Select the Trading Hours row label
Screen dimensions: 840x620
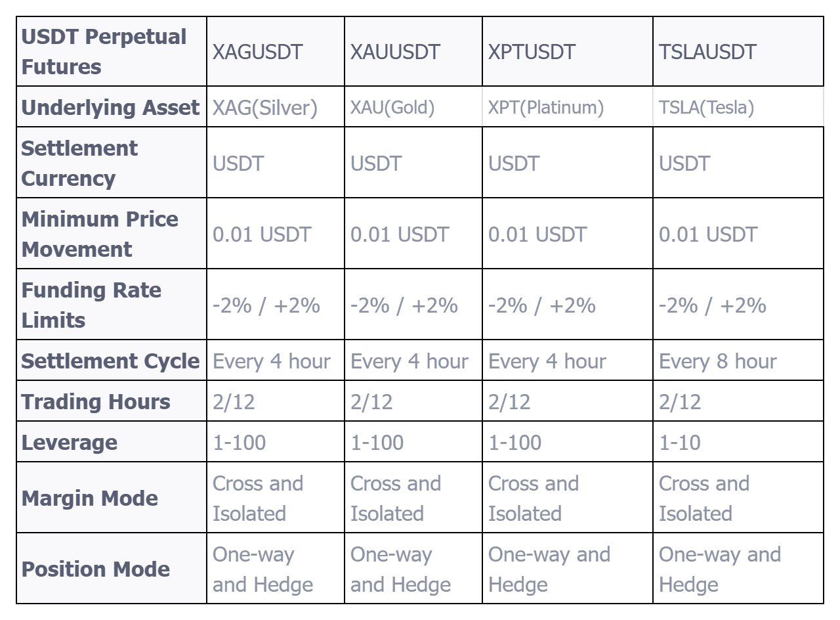(x=96, y=401)
